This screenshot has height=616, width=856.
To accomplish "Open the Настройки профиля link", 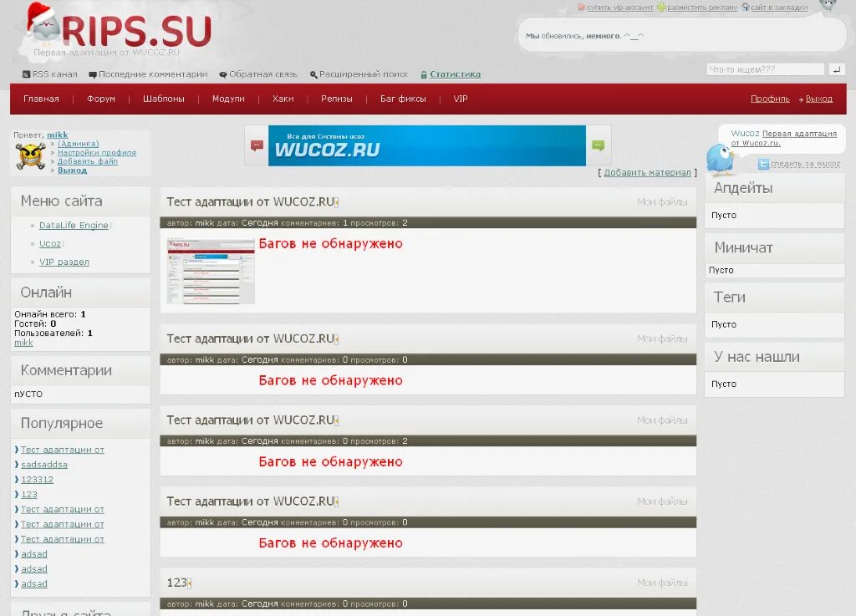I will (x=97, y=152).
